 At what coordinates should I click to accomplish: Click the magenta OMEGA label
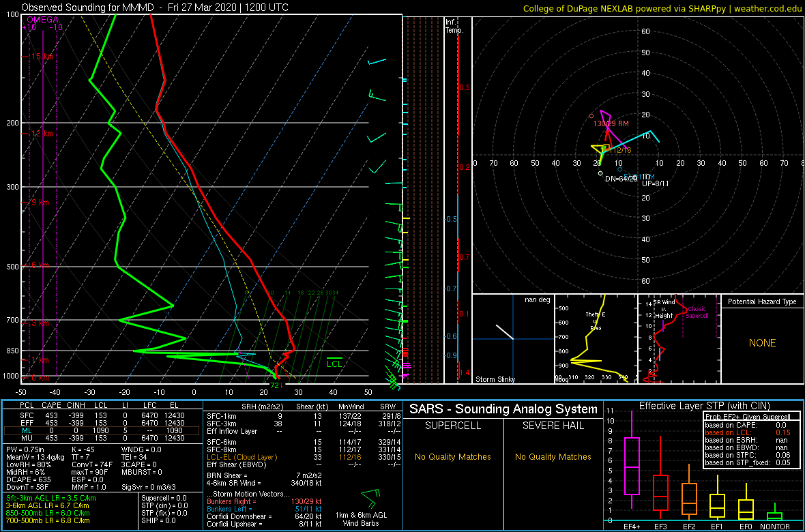click(x=42, y=20)
